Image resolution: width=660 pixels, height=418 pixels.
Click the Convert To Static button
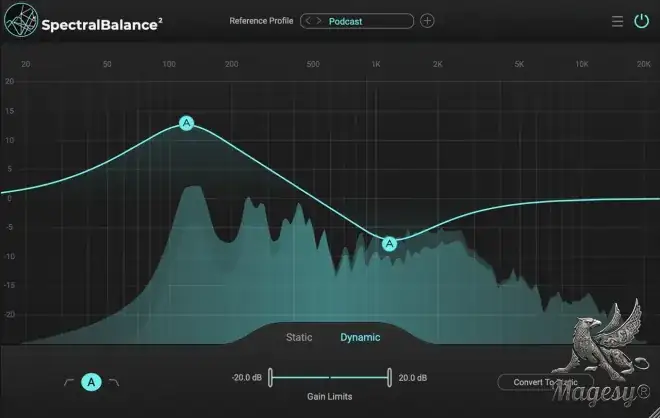click(x=545, y=382)
